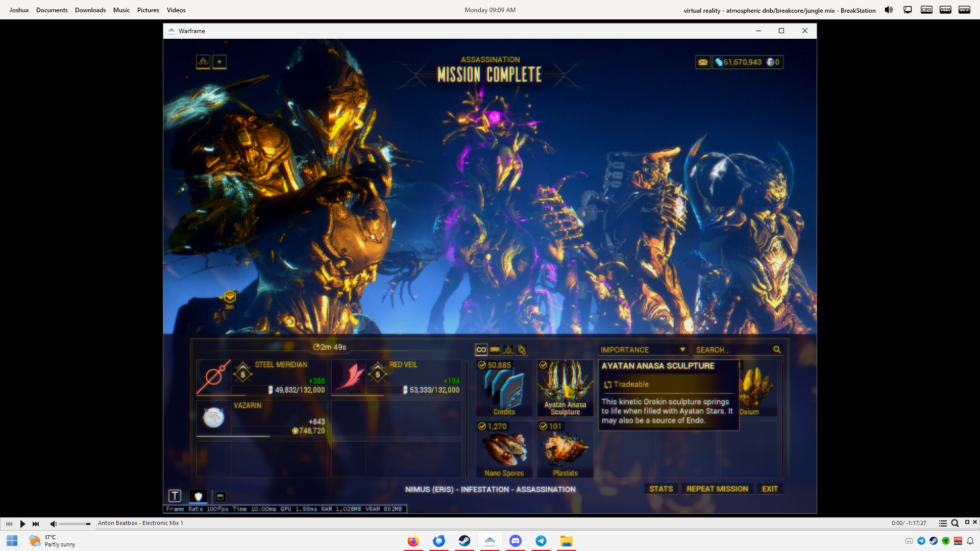Viewport: 980px width, 551px height.
Task: Open the inbox mail icon
Action: click(x=703, y=62)
